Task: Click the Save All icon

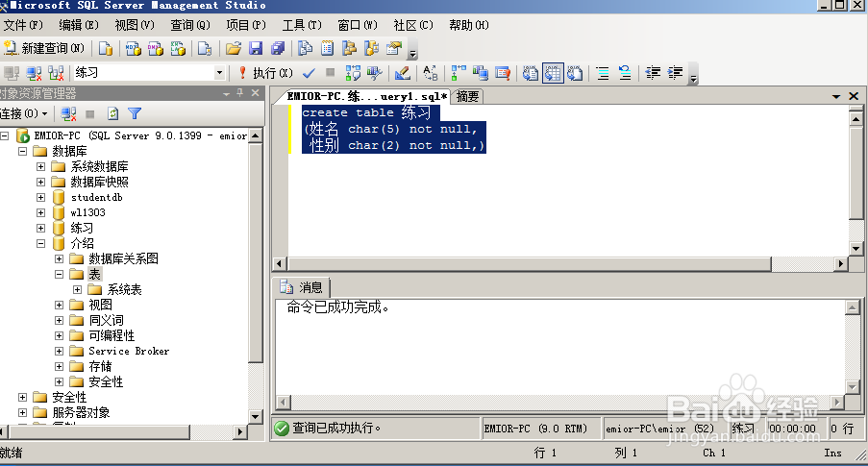Action: pyautogui.click(x=278, y=49)
